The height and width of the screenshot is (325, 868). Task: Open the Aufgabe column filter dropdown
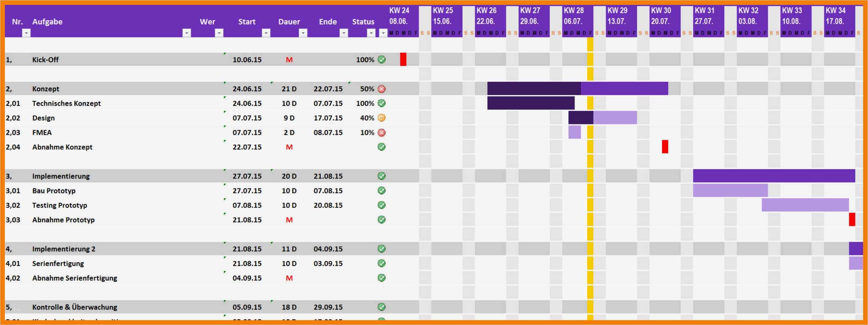tap(186, 33)
